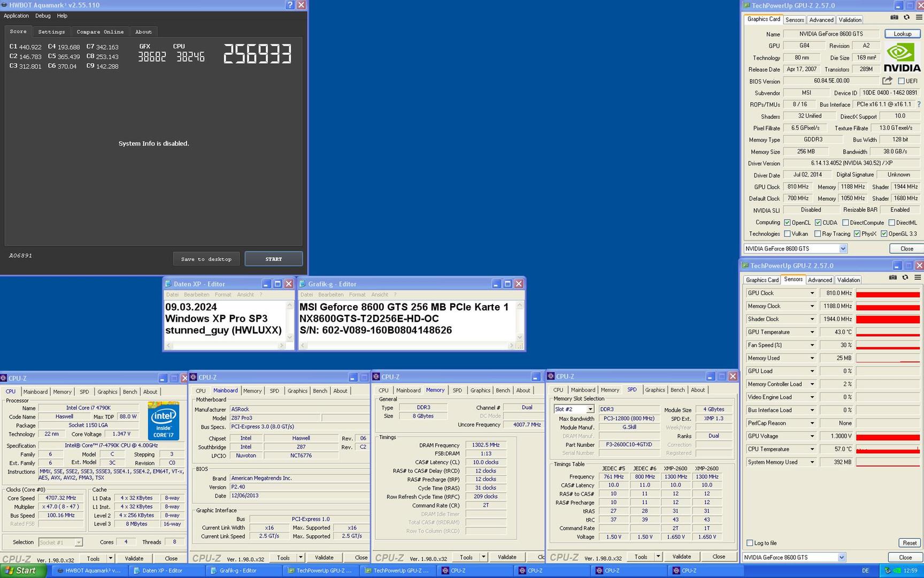Click the DE language indicator in the taskbar
This screenshot has width=924, height=578.
(865, 571)
